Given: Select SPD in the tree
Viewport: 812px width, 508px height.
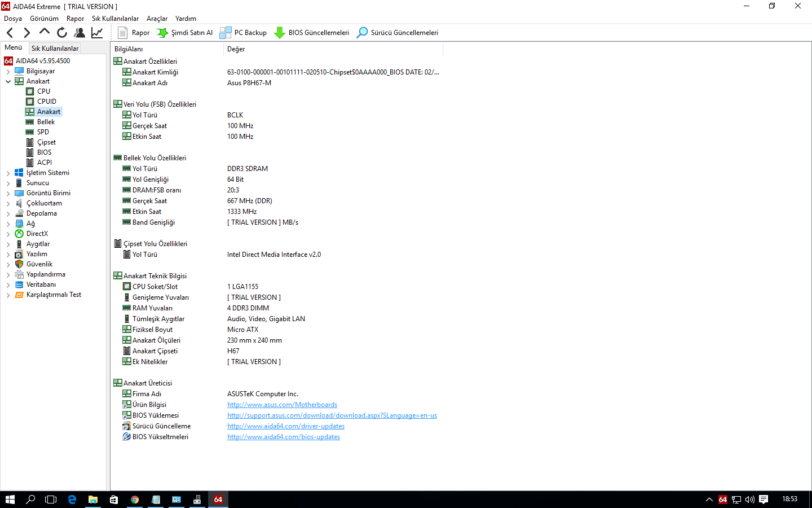Looking at the screenshot, I should [43, 132].
